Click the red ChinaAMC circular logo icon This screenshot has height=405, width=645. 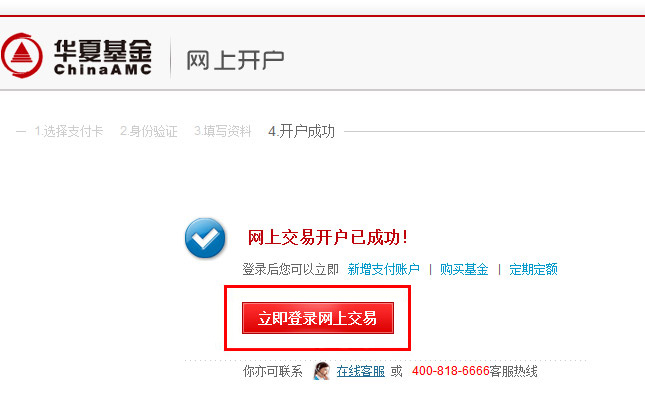[21, 56]
